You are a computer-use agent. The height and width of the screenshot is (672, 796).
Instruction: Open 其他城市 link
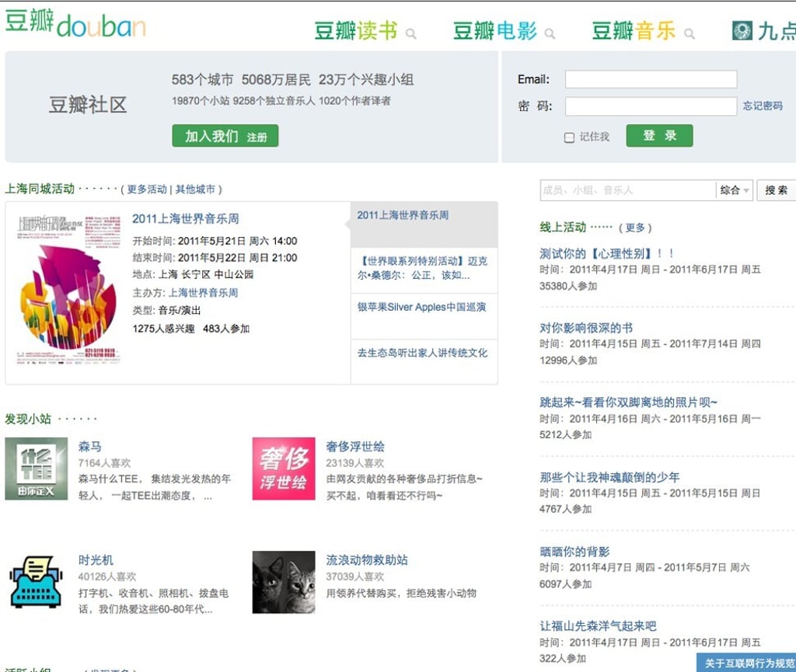click(195, 190)
